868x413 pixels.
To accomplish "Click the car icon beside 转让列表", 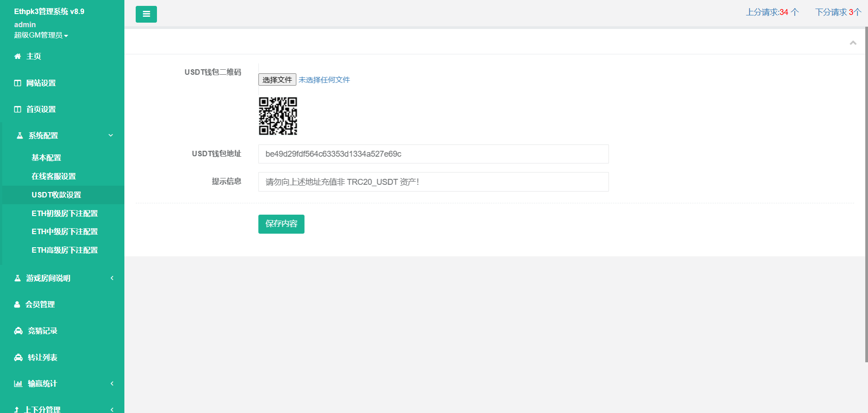I will [18, 357].
